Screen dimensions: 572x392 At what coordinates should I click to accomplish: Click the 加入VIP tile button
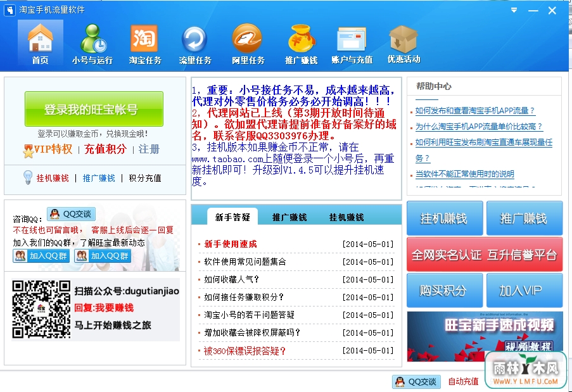tap(524, 291)
